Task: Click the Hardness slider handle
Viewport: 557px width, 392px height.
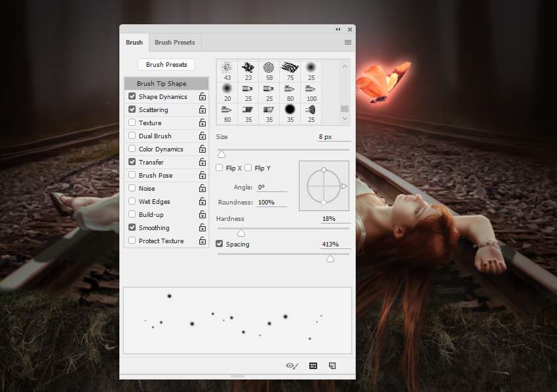Action: coord(241,233)
